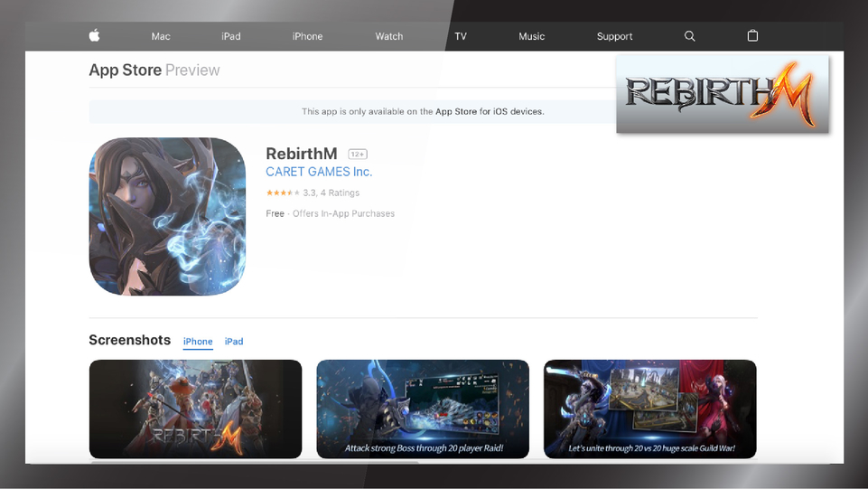Click the 'Free' price text
This screenshot has height=489, width=868.
[x=275, y=213]
